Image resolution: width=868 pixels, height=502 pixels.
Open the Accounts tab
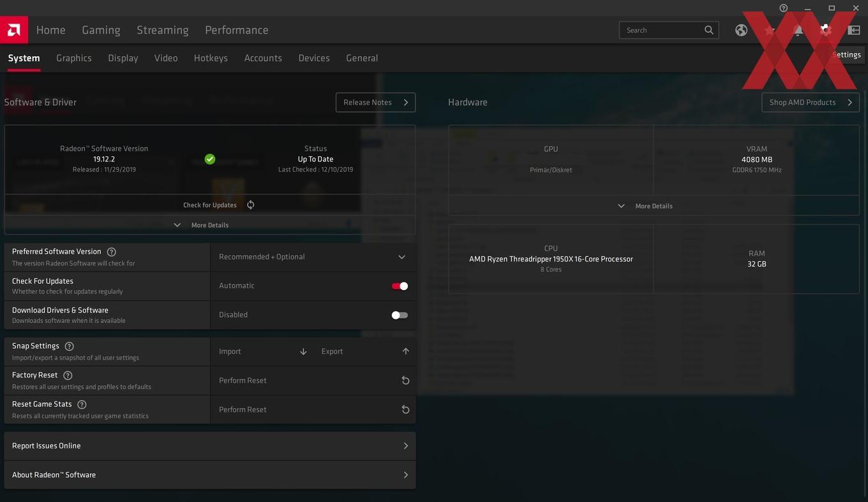pos(263,58)
